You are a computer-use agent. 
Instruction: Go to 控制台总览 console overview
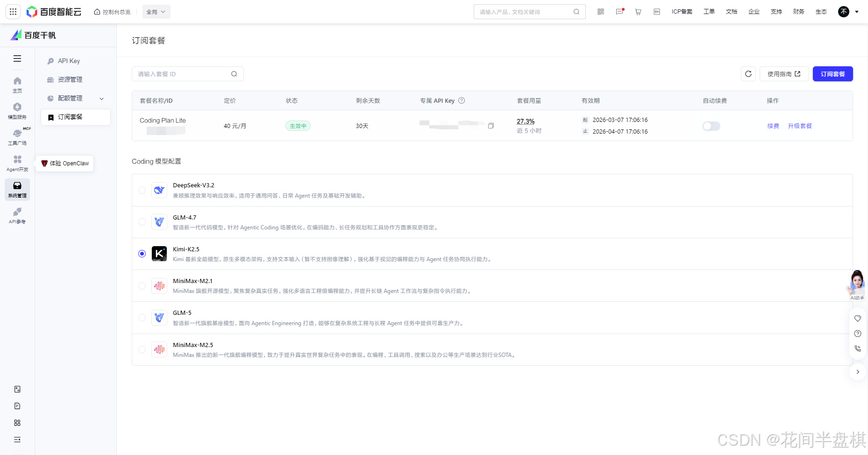click(113, 12)
